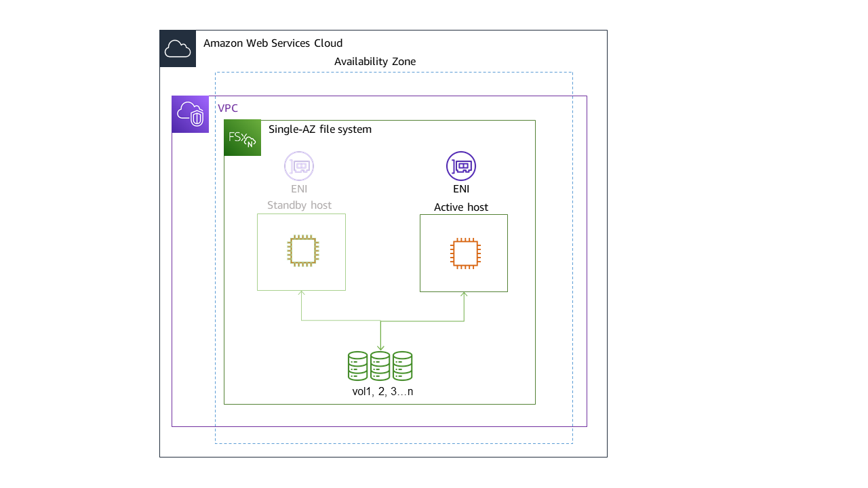This screenshot has width=868, height=488.
Task: Select the Availability Zone label
Action: [374, 61]
